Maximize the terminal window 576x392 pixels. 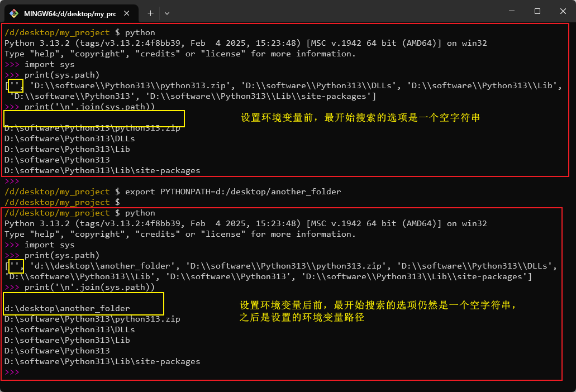(x=537, y=12)
